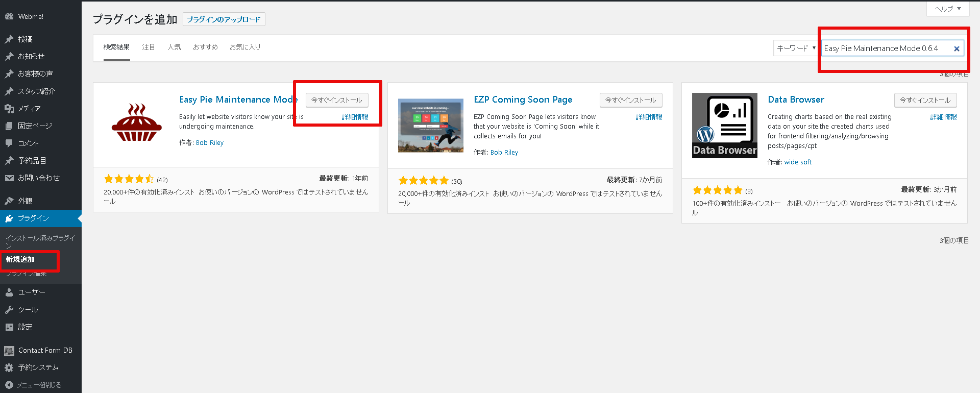Open 詳細情報 for Data Browser
The image size is (980, 393).
[x=944, y=117]
